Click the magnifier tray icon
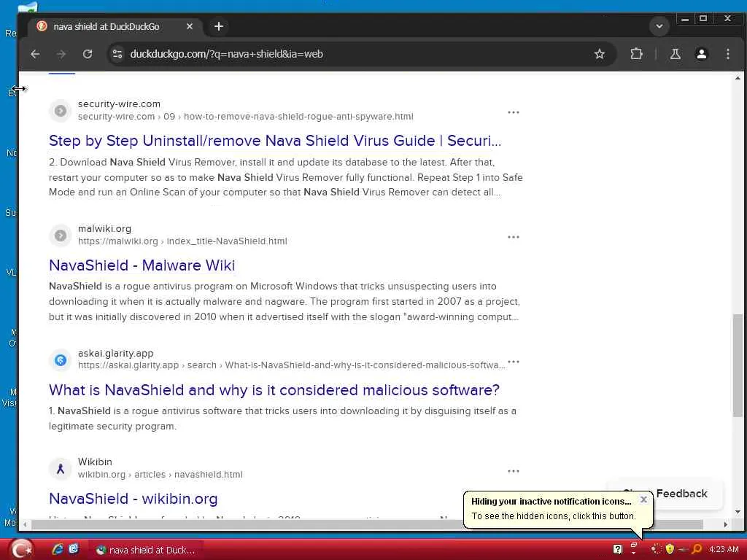 click(697, 549)
